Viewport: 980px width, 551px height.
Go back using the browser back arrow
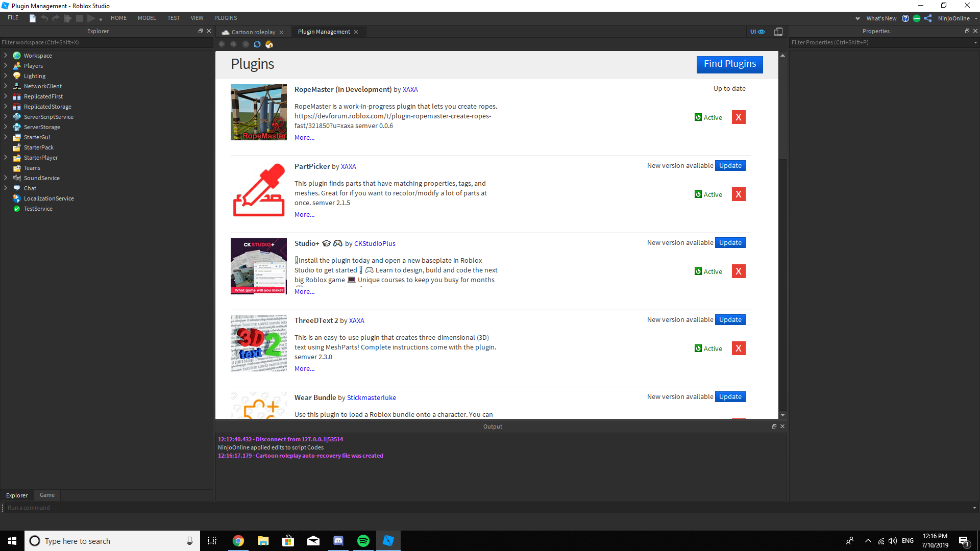click(222, 44)
